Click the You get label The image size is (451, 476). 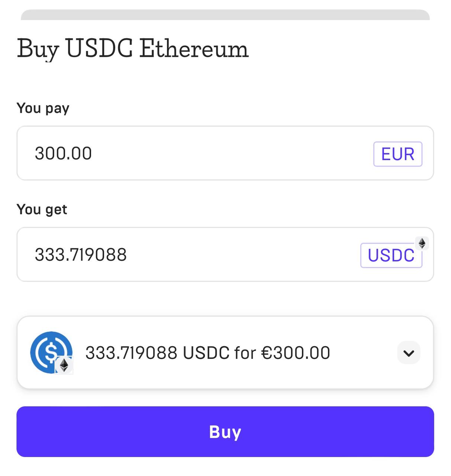click(x=42, y=210)
